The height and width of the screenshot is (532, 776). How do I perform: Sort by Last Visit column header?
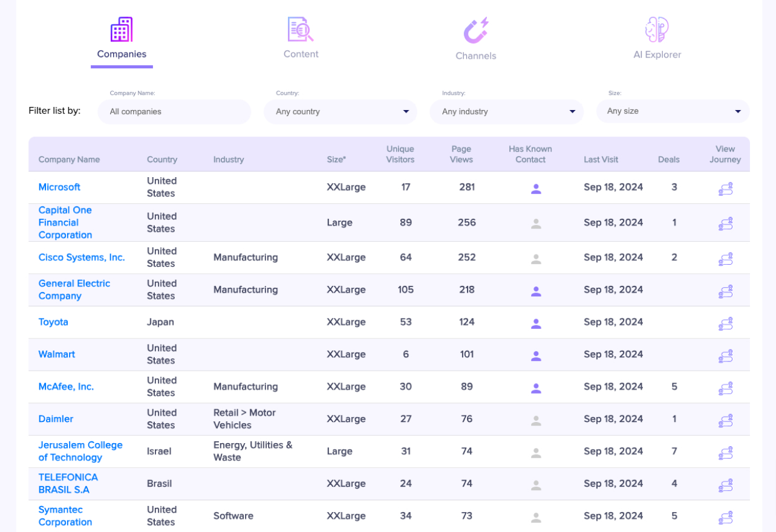click(601, 160)
